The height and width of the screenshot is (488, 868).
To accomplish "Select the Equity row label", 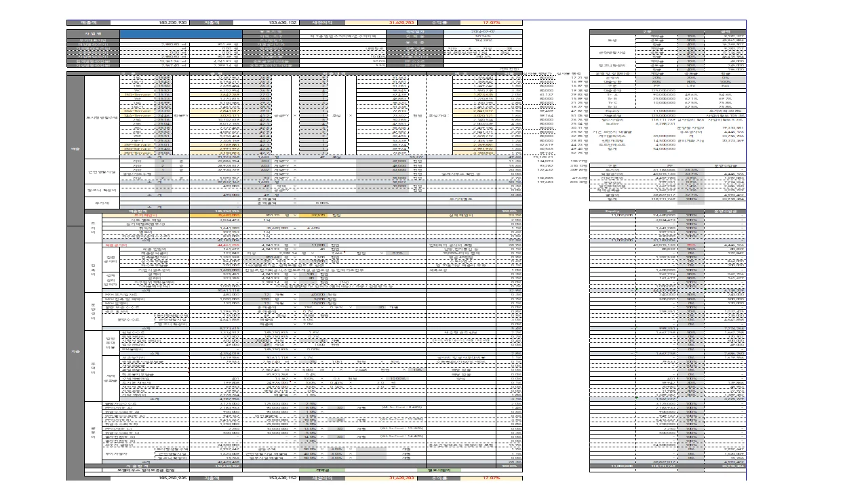I will click(x=612, y=111).
